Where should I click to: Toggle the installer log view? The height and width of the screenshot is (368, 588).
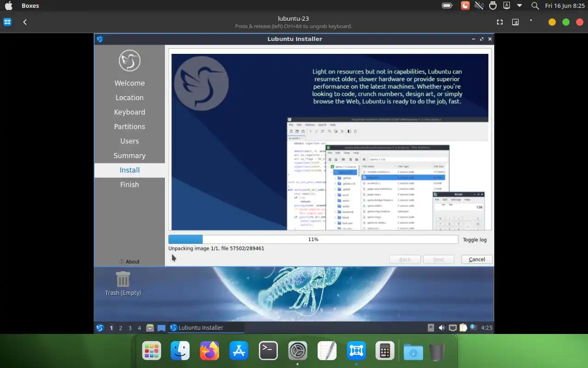[475, 240]
